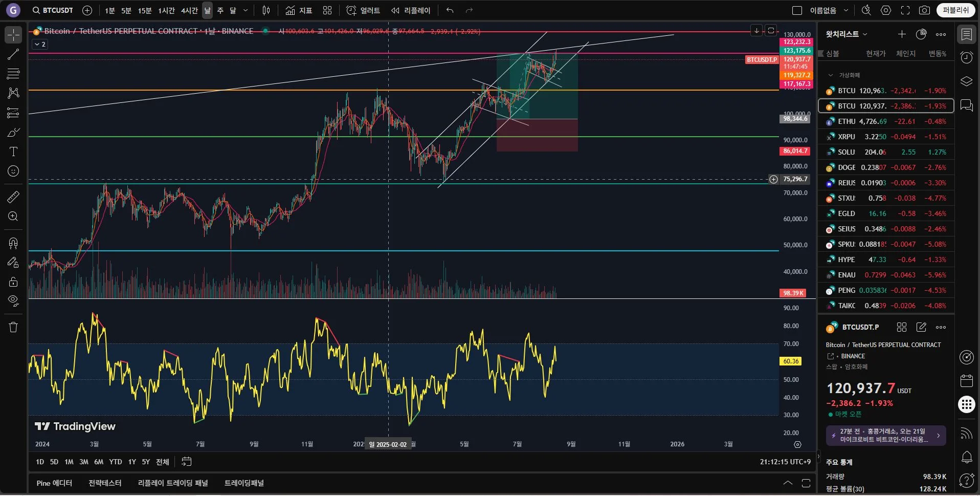Open chart settings gear in top toolbar
The image size is (980, 496).
pyautogui.click(x=886, y=10)
